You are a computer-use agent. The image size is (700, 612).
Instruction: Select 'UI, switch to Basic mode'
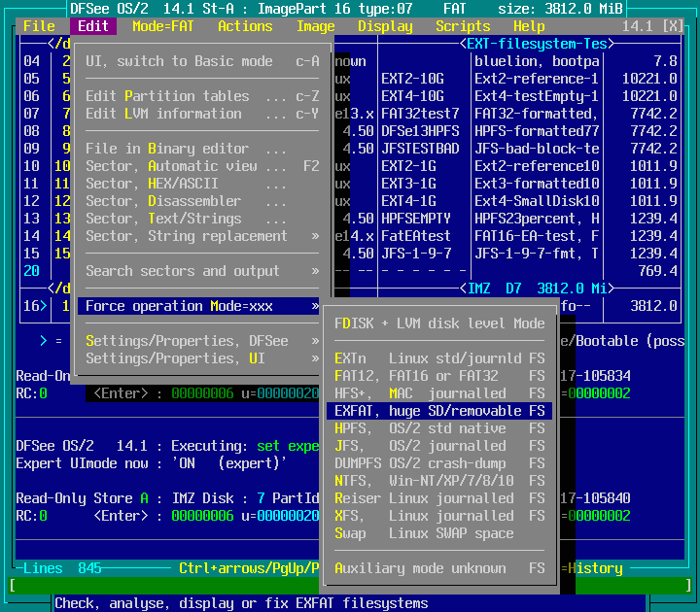tap(202, 61)
